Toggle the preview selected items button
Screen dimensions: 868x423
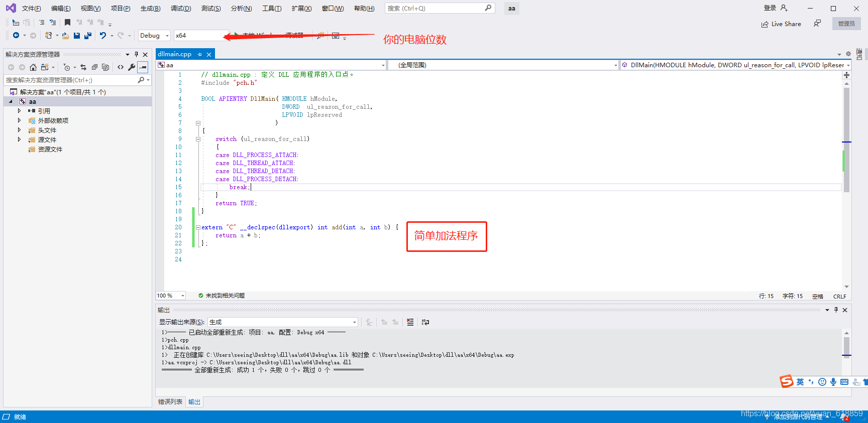[143, 67]
